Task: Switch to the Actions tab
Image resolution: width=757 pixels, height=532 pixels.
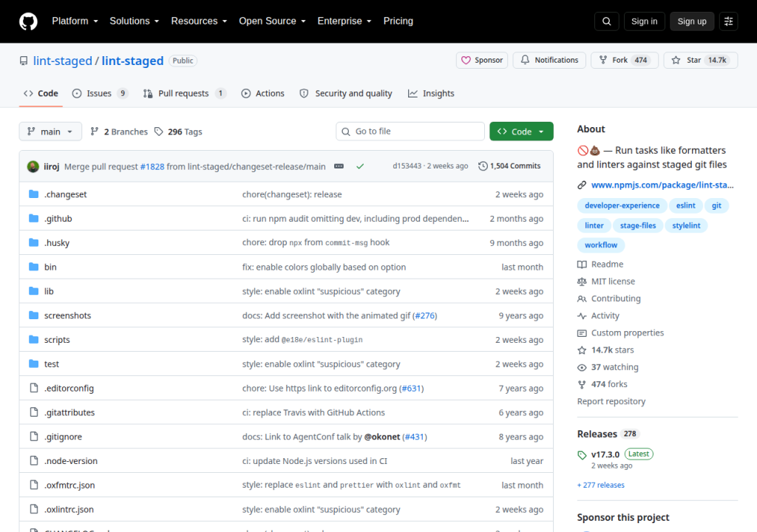Action: tap(263, 94)
